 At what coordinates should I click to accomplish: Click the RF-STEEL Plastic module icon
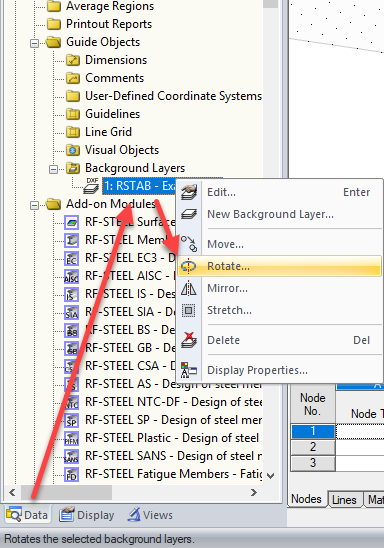point(72,438)
